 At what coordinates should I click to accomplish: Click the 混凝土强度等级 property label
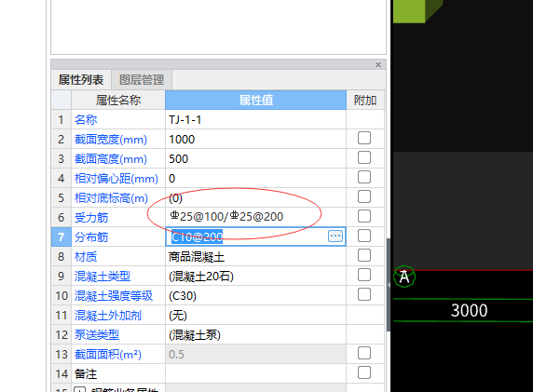(114, 296)
